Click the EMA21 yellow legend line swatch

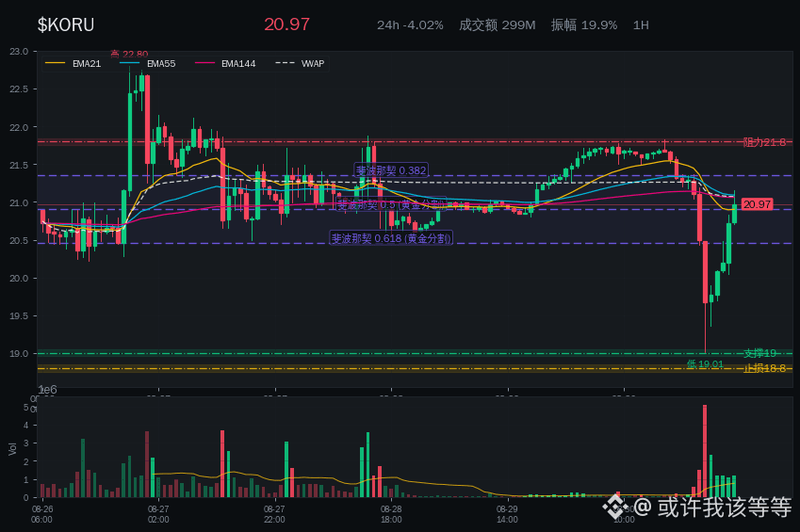(x=55, y=63)
